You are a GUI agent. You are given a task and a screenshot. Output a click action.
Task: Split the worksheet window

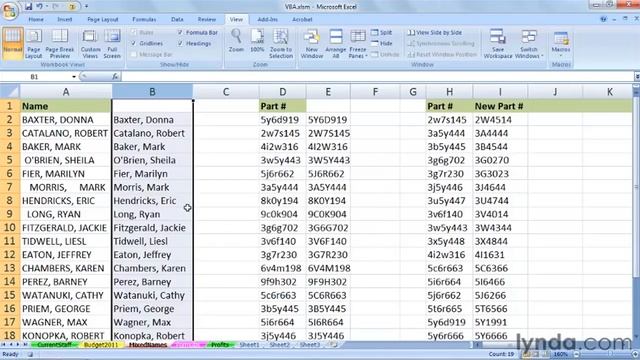tap(382, 32)
